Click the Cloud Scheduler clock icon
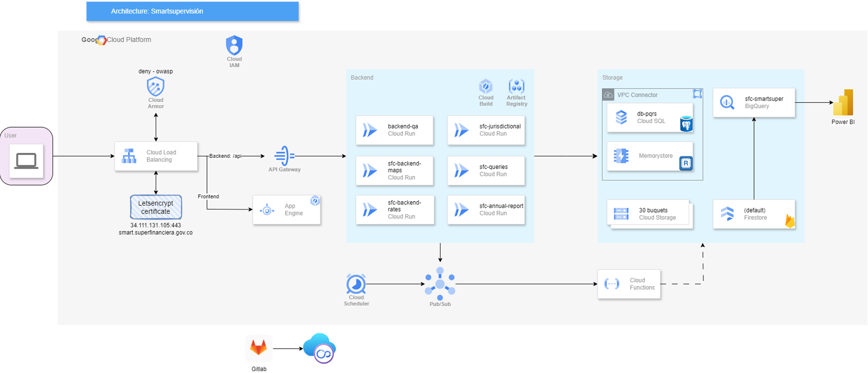 click(356, 284)
